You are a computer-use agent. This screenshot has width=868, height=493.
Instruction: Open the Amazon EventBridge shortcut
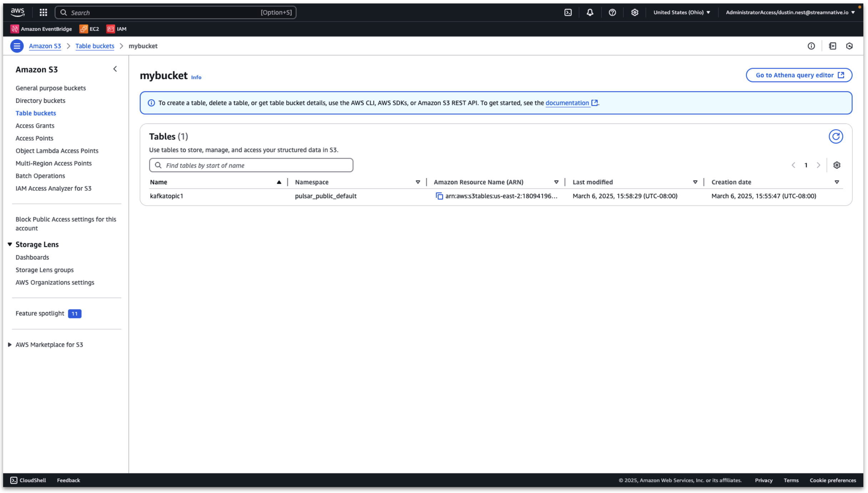tap(41, 29)
